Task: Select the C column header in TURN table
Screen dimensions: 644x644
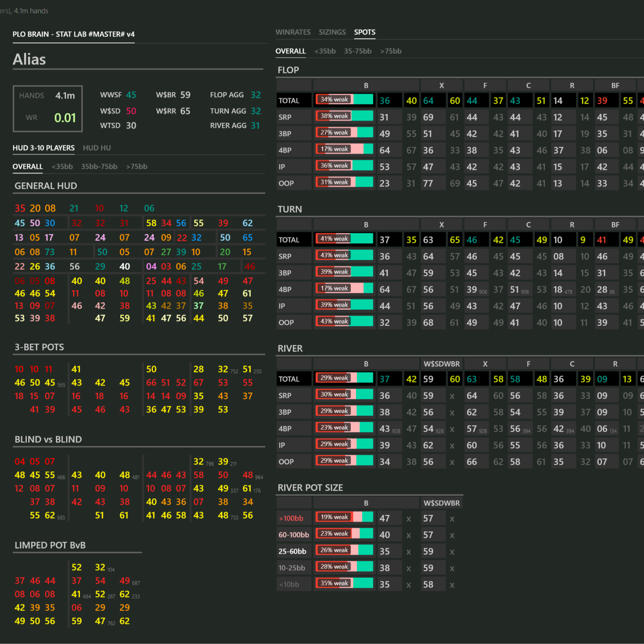Action: coord(529,225)
